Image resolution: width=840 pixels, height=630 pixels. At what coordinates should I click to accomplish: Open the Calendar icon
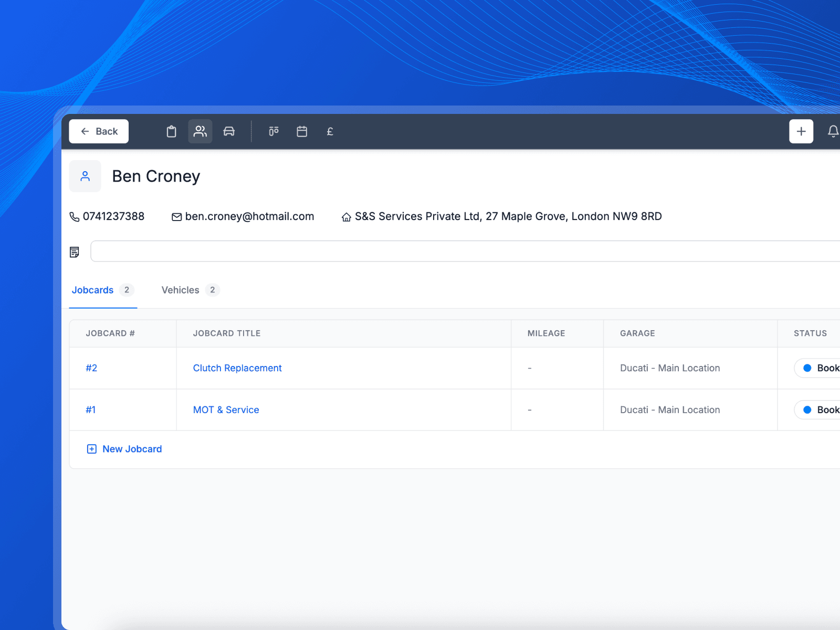[x=302, y=131]
